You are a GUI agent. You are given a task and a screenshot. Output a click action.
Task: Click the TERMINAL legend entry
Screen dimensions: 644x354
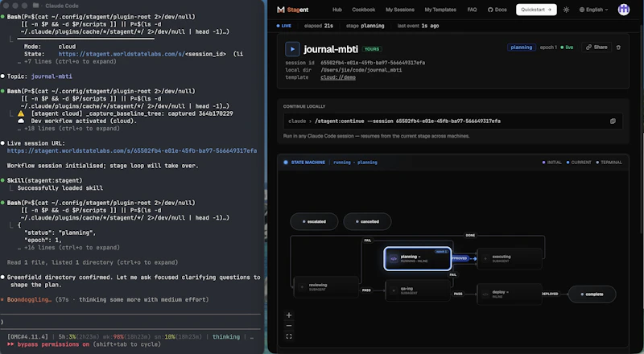tap(609, 163)
